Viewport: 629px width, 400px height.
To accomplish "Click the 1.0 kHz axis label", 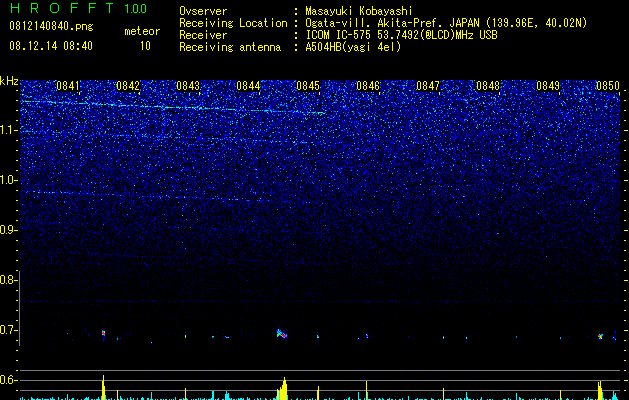I will point(9,180).
